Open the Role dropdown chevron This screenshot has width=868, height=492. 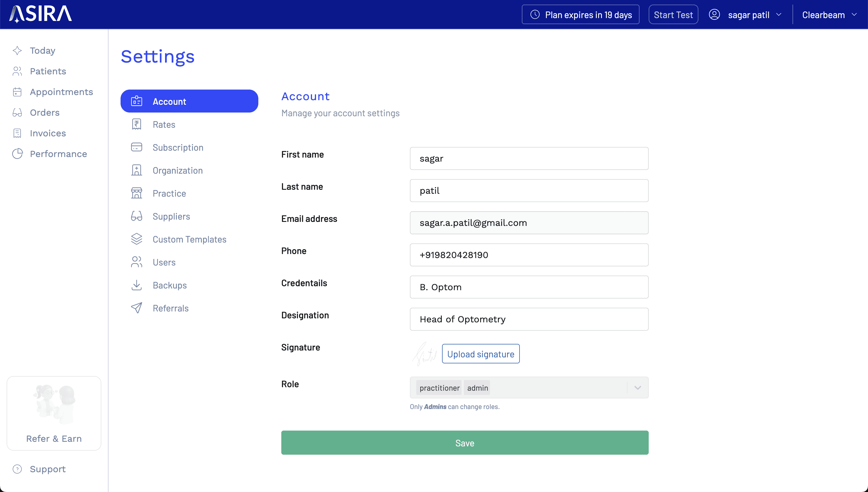637,388
